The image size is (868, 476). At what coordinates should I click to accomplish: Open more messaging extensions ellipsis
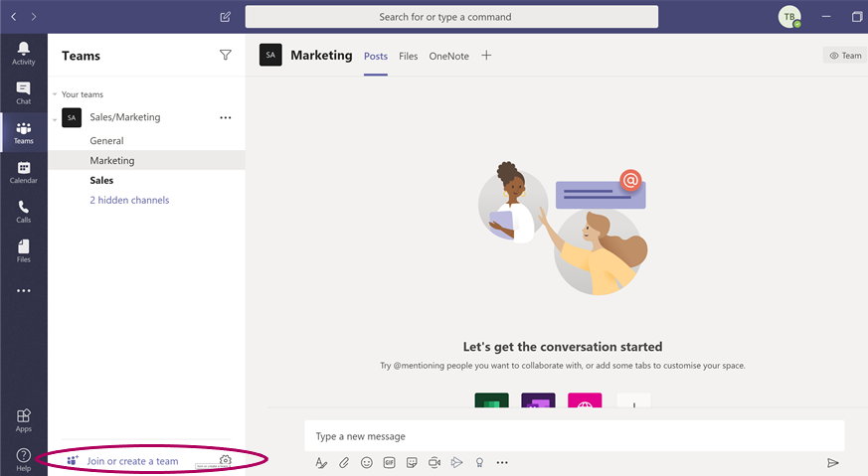click(x=502, y=463)
